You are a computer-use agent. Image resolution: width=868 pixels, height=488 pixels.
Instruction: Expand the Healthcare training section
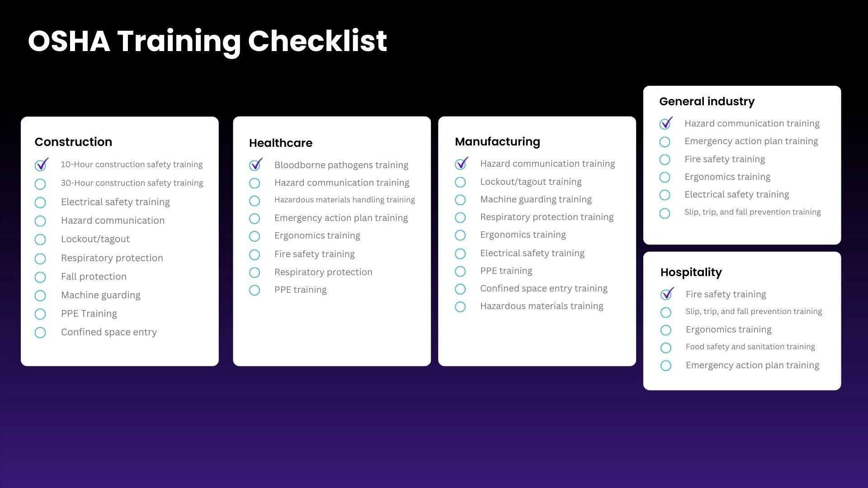click(281, 142)
